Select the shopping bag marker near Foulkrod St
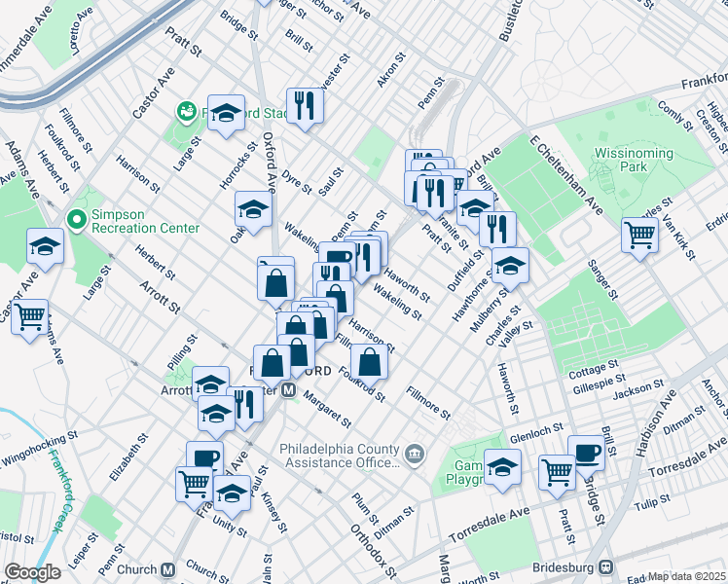The height and width of the screenshot is (584, 728). pos(370,363)
